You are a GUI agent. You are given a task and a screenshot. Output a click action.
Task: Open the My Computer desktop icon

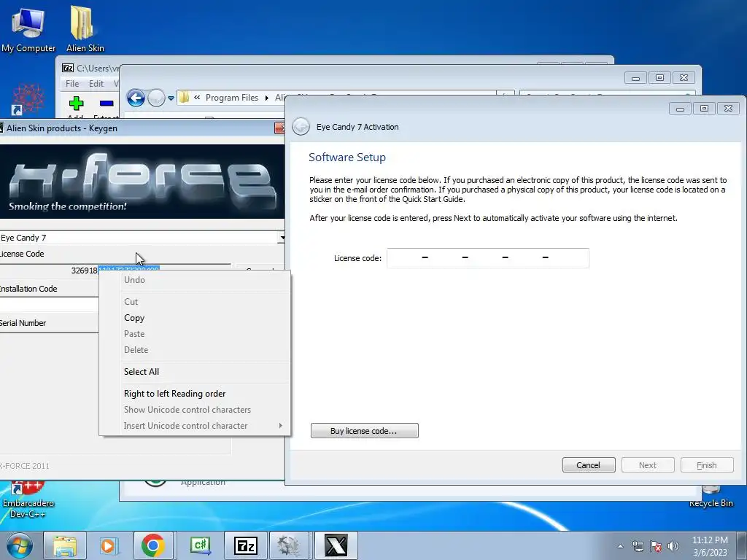28,28
